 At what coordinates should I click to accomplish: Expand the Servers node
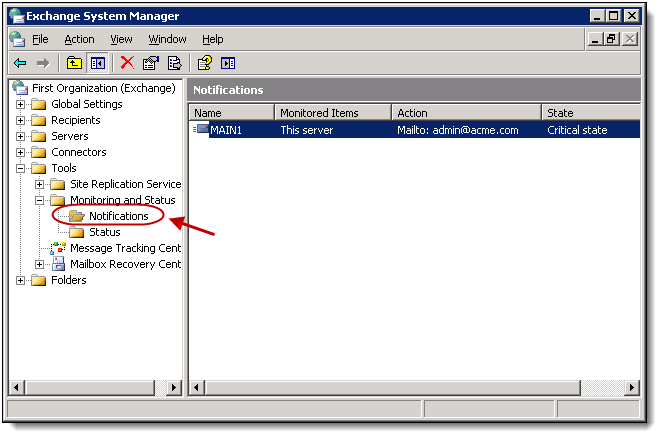20,136
